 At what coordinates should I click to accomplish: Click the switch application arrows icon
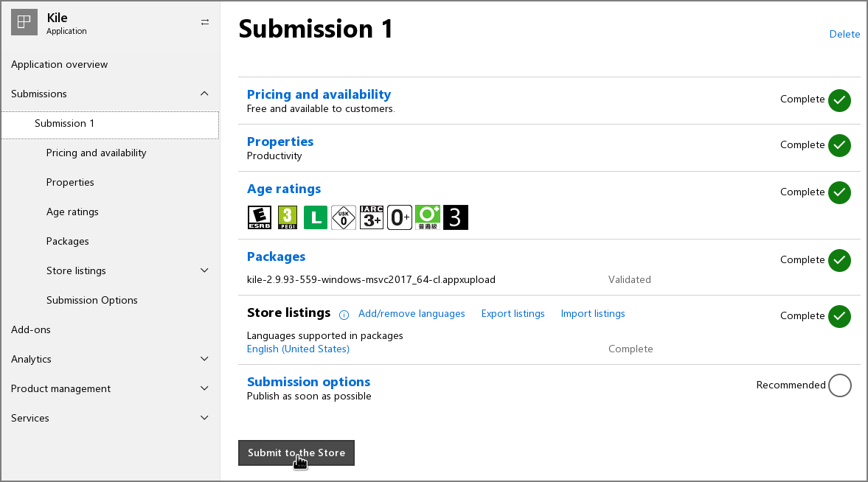(x=205, y=22)
